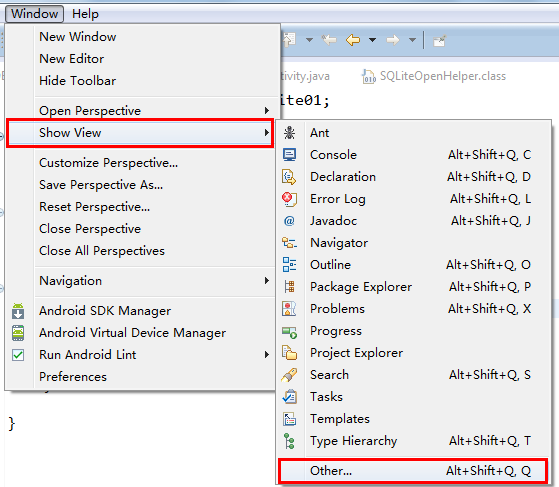559x487 pixels.
Task: Click the Type Hierarchy icon
Action: coord(289,441)
